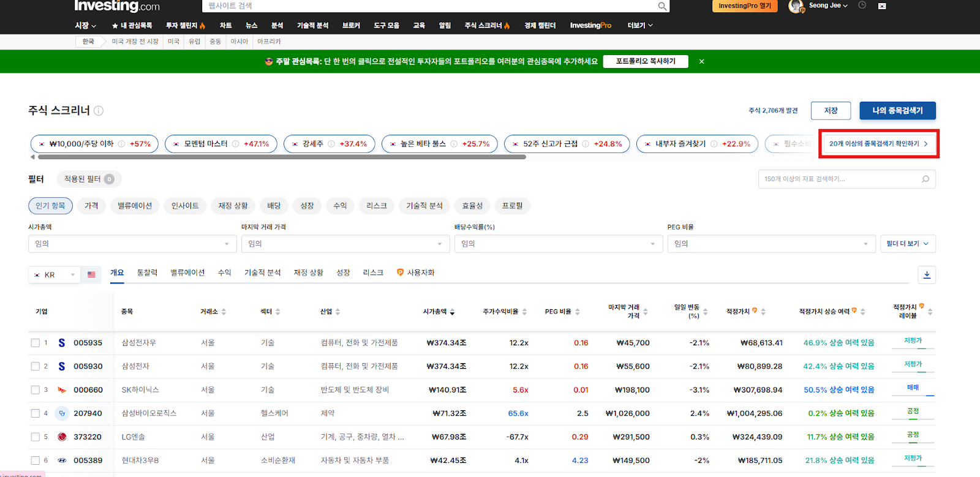Open the Seong Jee profile avatar
980x477 pixels.
pos(796,6)
